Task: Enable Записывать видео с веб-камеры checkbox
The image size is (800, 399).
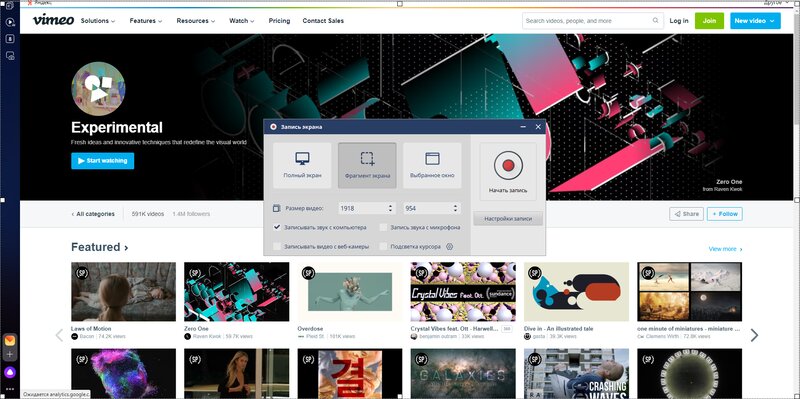Action: [x=277, y=246]
